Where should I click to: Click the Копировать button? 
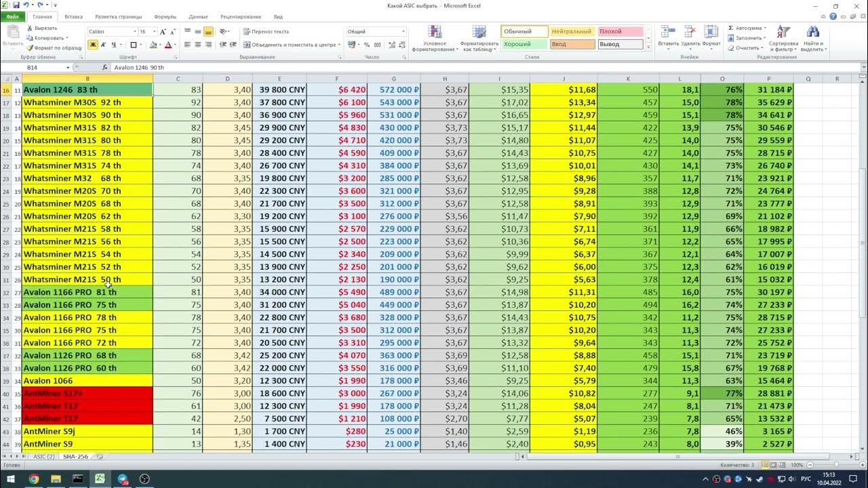coord(45,38)
